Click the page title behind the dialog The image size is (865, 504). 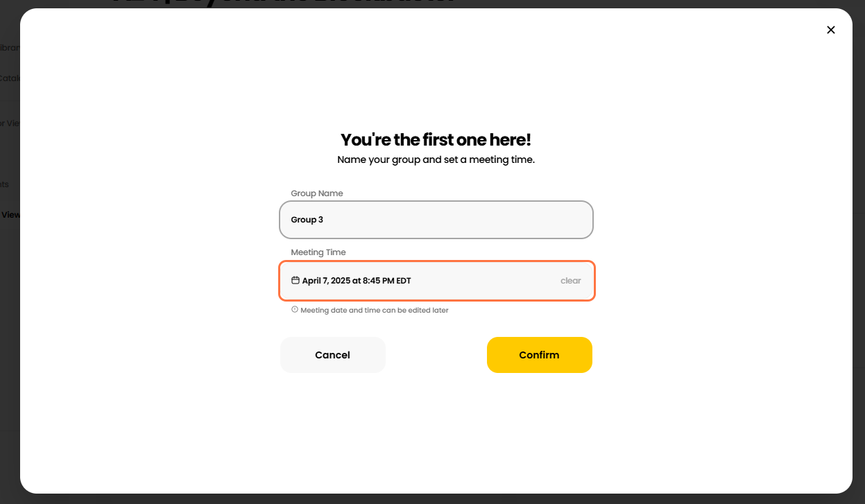point(277,3)
